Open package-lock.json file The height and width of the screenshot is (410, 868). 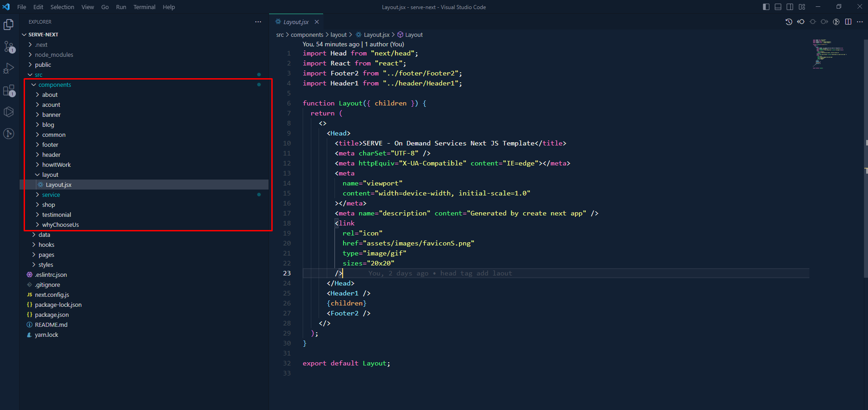(144, 305)
